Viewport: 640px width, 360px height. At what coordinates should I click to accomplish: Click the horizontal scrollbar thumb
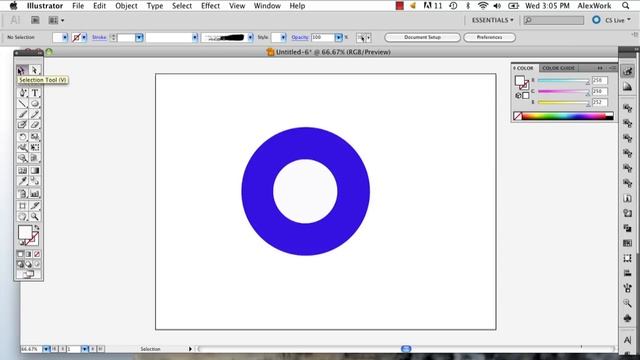pyautogui.click(x=406, y=349)
